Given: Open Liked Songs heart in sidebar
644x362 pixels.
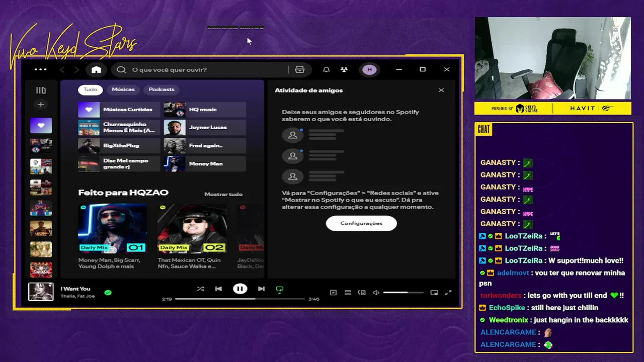Looking at the screenshot, I should 41,125.
